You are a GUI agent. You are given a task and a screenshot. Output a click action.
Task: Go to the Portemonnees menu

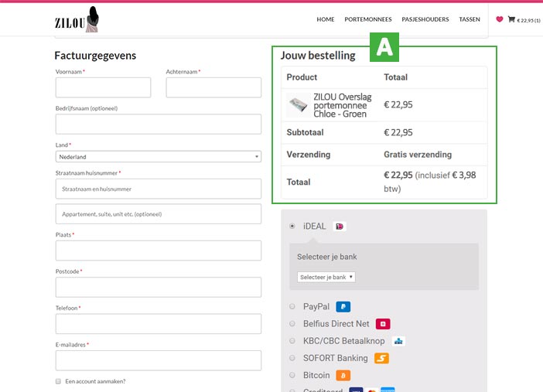367,19
